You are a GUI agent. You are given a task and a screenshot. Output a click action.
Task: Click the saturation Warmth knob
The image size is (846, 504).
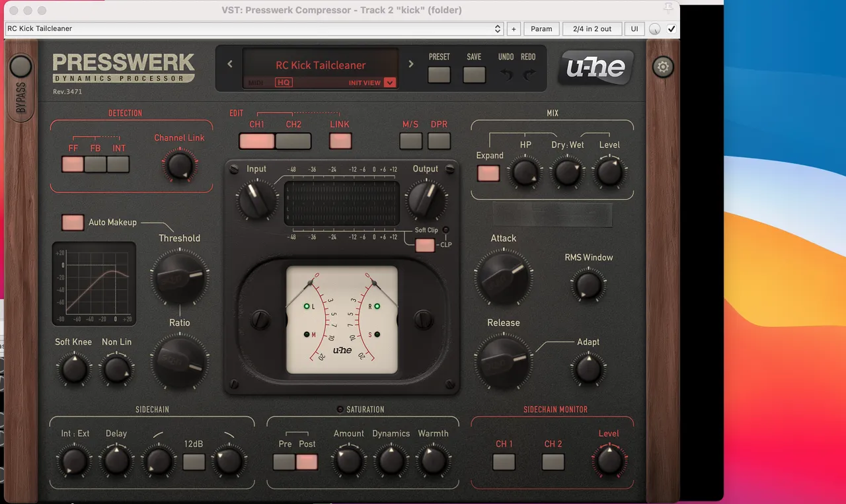[x=433, y=460]
